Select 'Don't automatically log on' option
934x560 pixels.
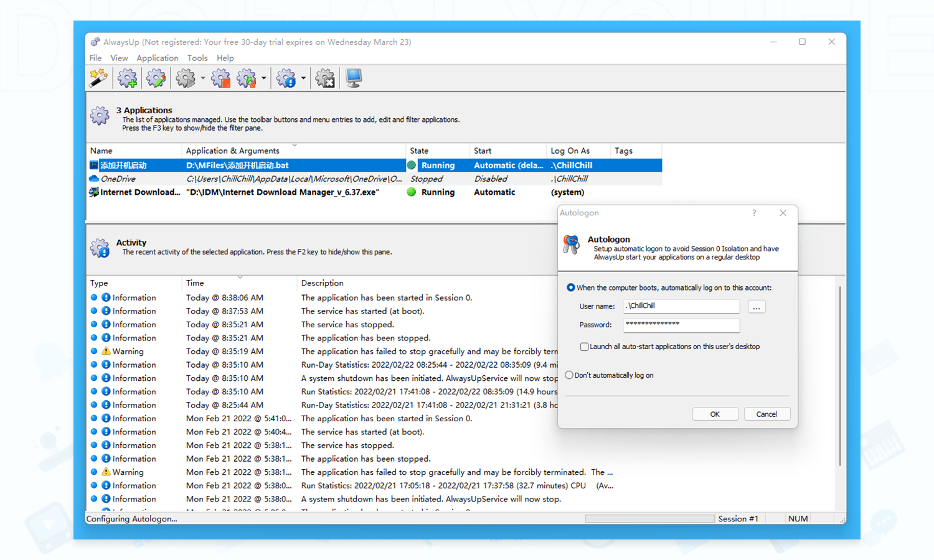[x=569, y=375]
